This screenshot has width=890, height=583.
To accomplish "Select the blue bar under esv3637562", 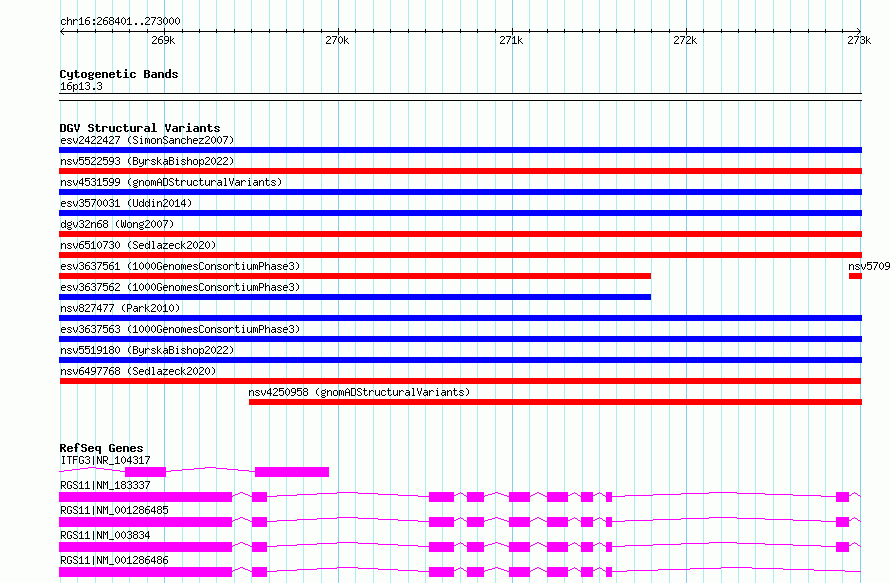I will (355, 297).
